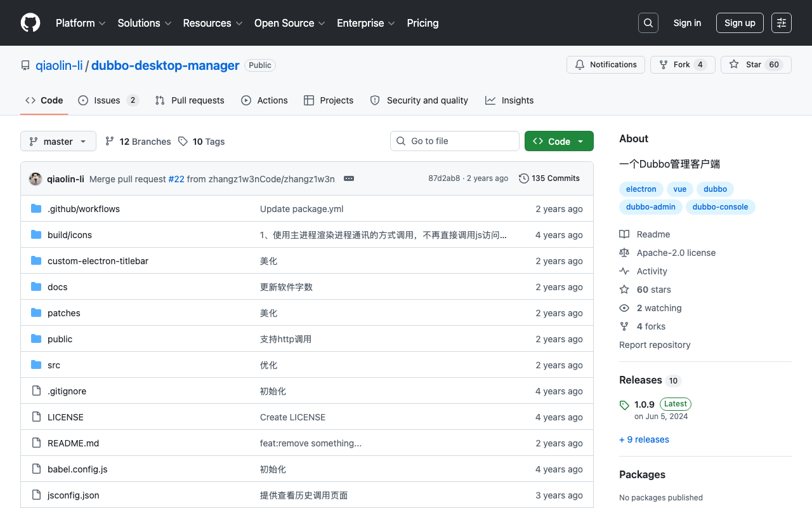Open commit hash 87d2ab8

(444, 178)
